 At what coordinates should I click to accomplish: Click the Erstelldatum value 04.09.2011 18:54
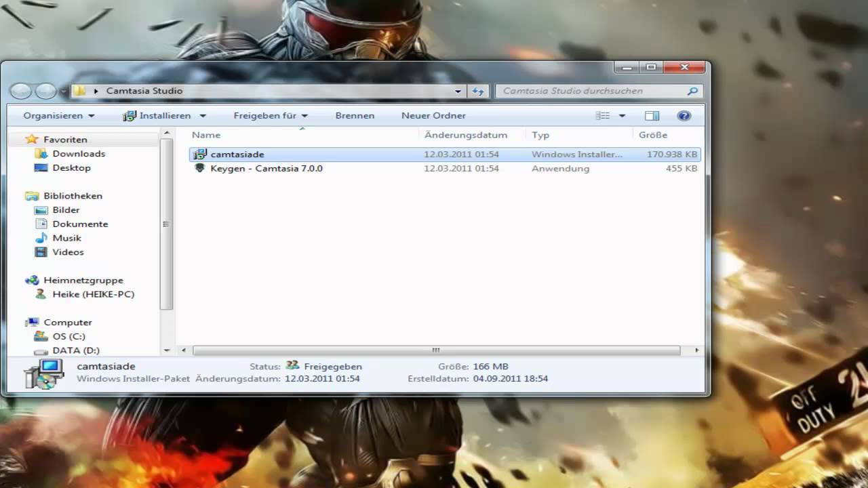(x=511, y=379)
